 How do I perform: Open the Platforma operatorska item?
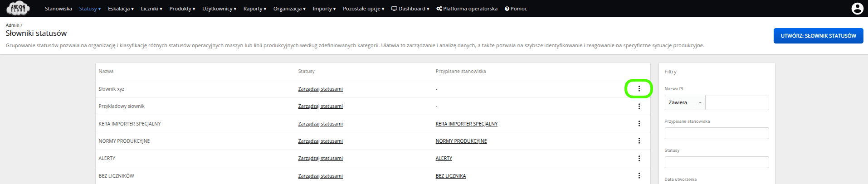coord(467,9)
